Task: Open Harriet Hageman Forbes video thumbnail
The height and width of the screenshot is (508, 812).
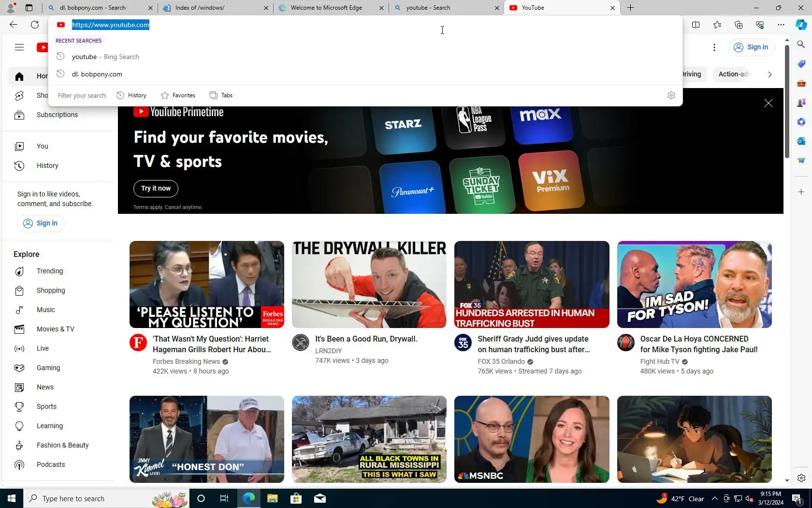Action: click(x=207, y=284)
